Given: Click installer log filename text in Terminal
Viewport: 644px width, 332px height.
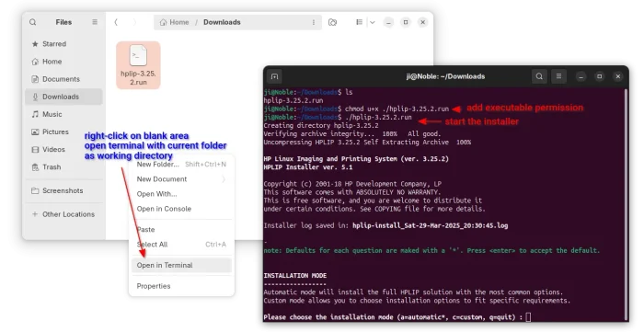Looking at the screenshot, I should tap(430, 225).
